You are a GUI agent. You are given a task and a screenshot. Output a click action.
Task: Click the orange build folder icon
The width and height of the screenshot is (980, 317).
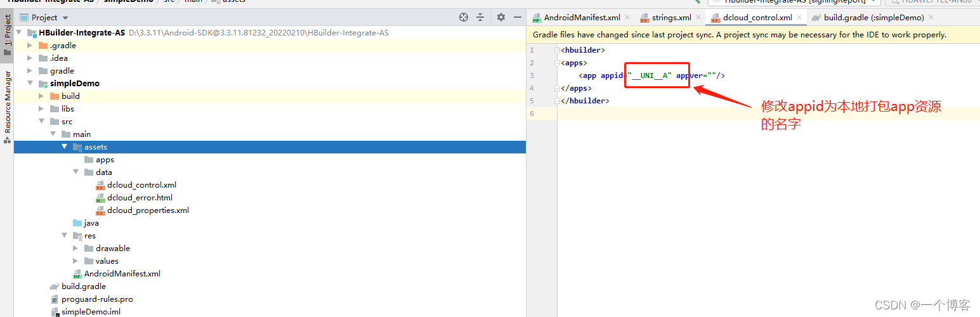click(55, 96)
